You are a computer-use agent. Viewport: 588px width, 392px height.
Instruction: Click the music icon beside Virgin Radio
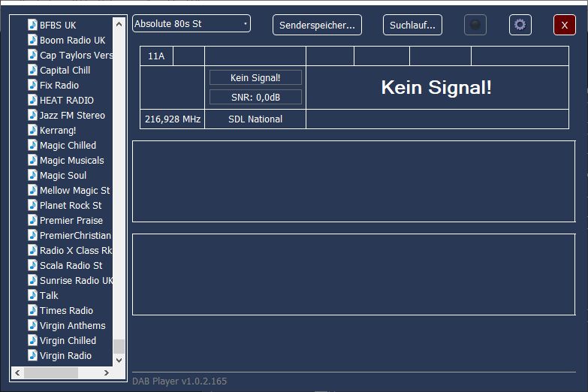pyautogui.click(x=32, y=355)
